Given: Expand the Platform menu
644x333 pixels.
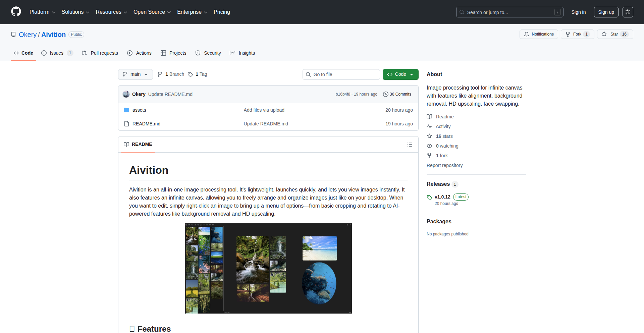Looking at the screenshot, I should (x=42, y=12).
